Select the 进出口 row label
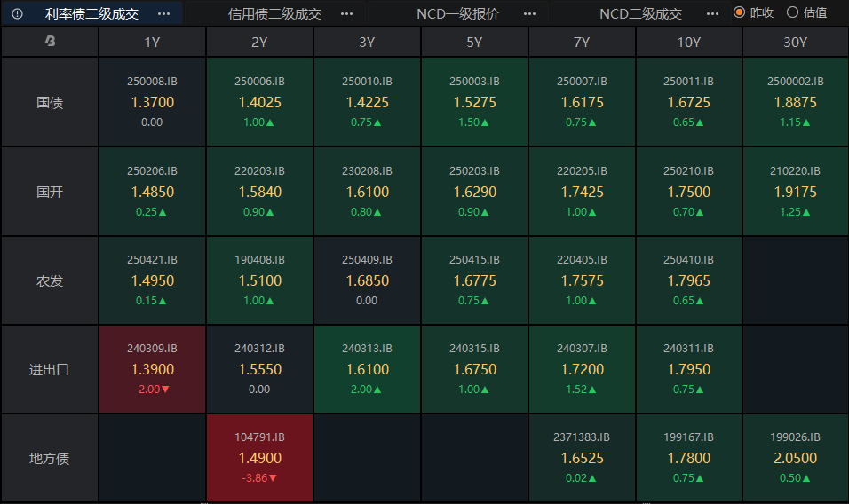849x504 pixels. [50, 369]
